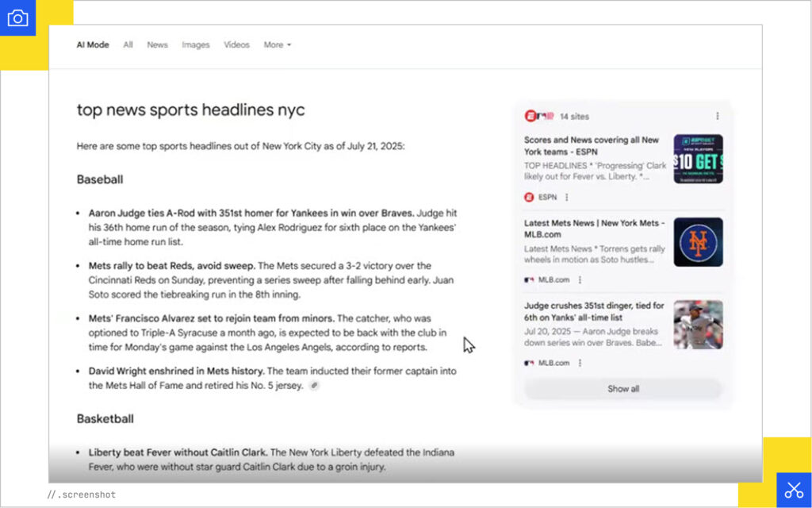812x508 pixels.
Task: Click the ESPN source icon below the top card
Action: [529, 197]
